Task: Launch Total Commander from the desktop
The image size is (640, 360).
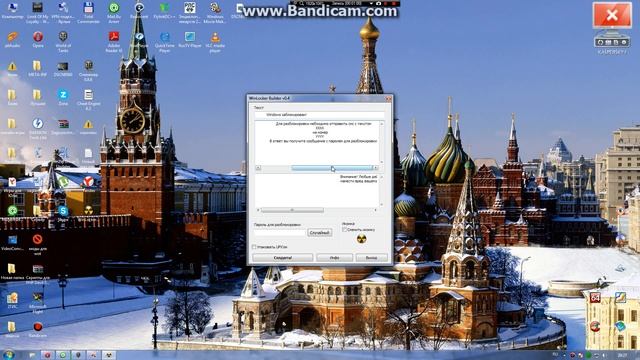Action: click(x=88, y=12)
